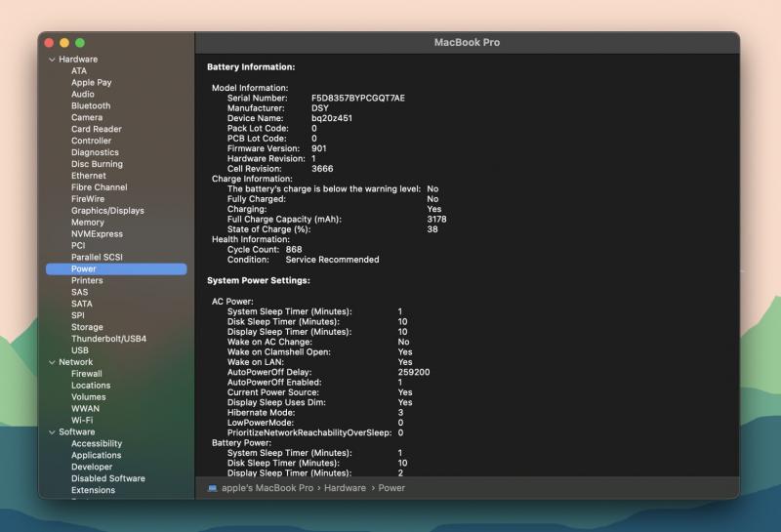Select NVMExpress in the Hardware list
This screenshot has width=781, height=532.
97,234
